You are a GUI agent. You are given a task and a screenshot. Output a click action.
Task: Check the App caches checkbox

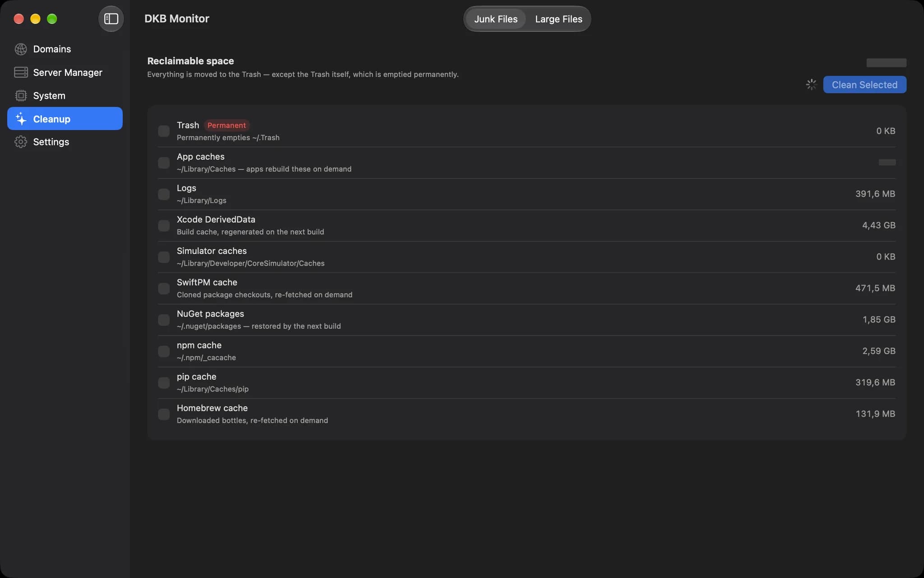[164, 163]
